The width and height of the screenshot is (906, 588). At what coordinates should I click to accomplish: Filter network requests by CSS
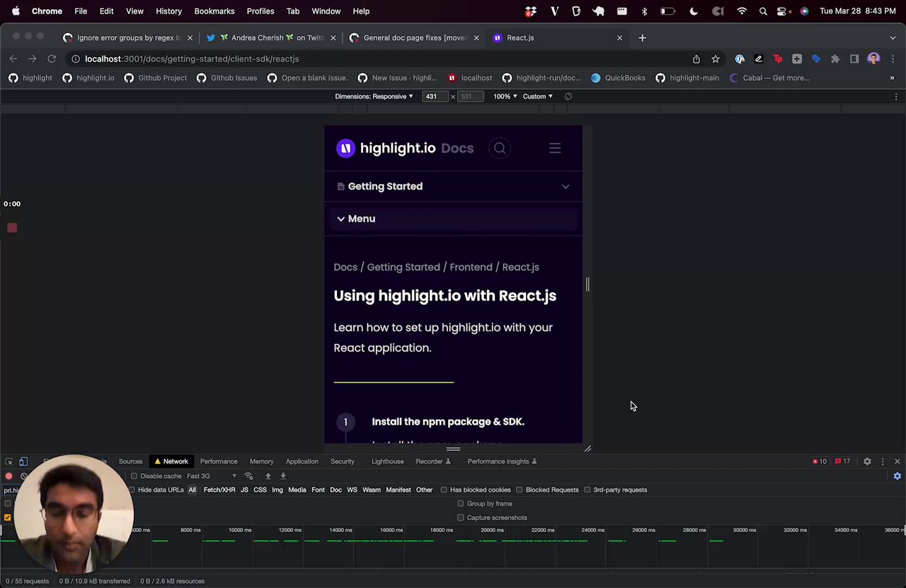[260, 490]
